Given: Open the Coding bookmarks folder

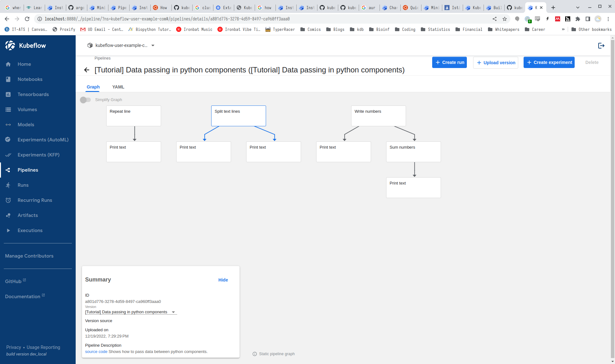Looking at the screenshot, I should click(x=405, y=29).
